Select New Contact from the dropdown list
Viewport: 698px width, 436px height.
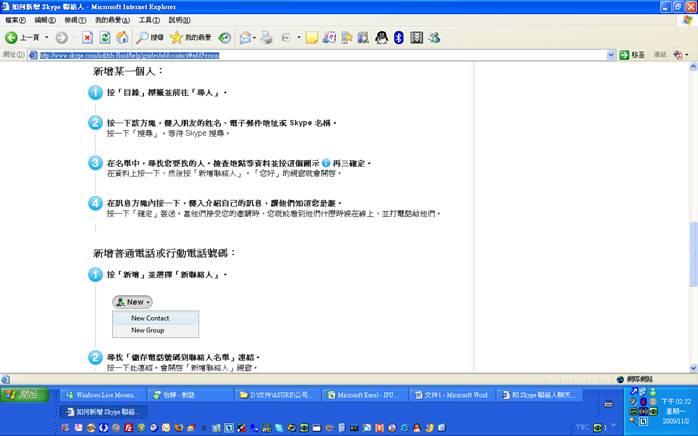tap(150, 318)
